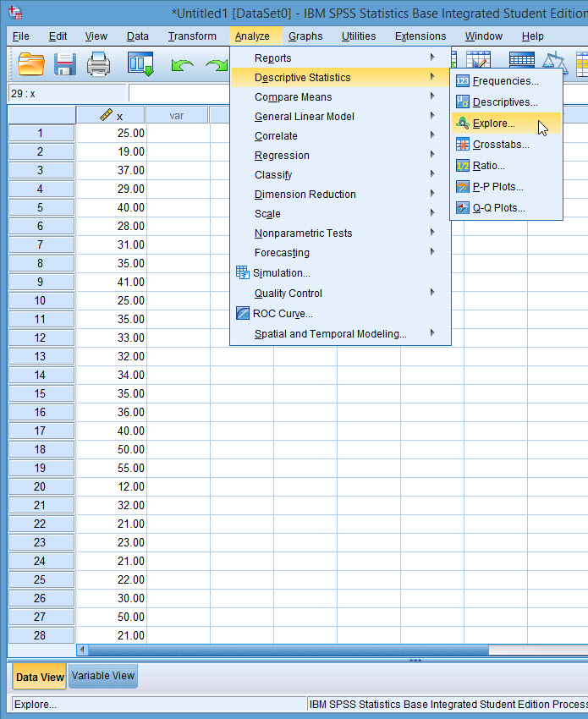588x719 pixels.
Task: Choose Frequencies... in the submenu
Action: [507, 81]
